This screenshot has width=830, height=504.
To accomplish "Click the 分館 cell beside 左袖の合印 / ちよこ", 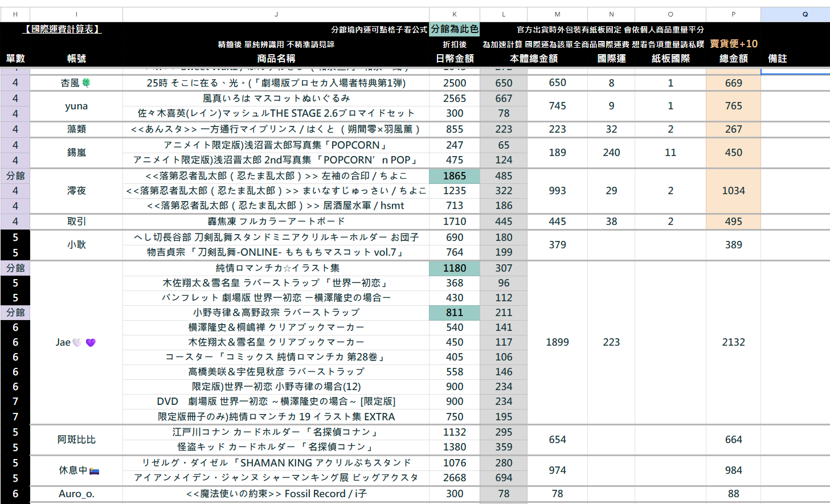I will pos(15,176).
